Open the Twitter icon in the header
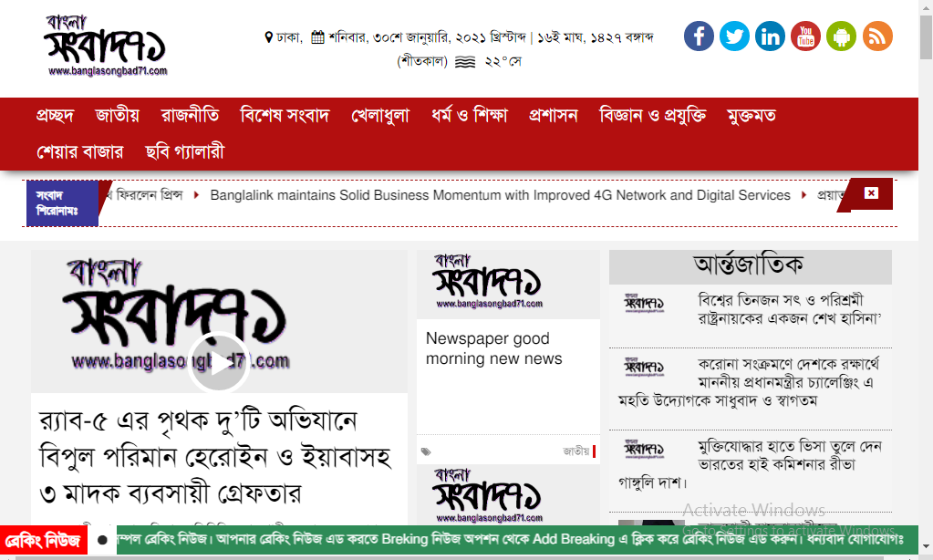 point(734,36)
